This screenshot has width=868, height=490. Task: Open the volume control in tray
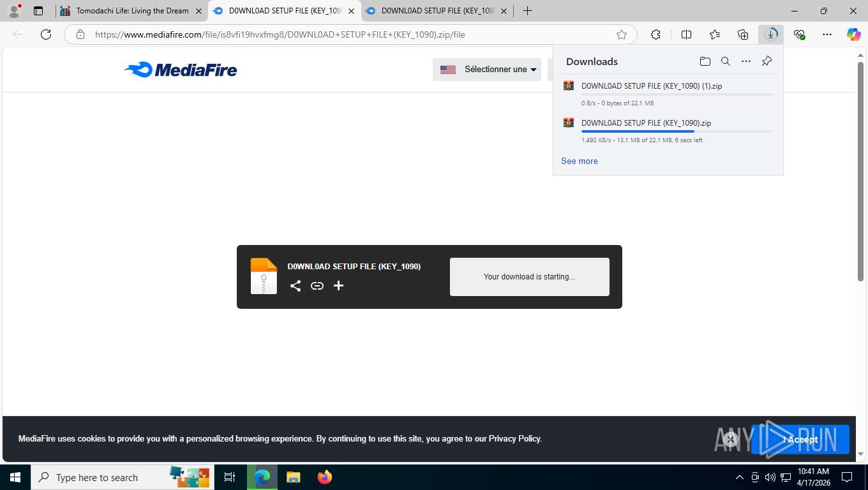(770, 477)
